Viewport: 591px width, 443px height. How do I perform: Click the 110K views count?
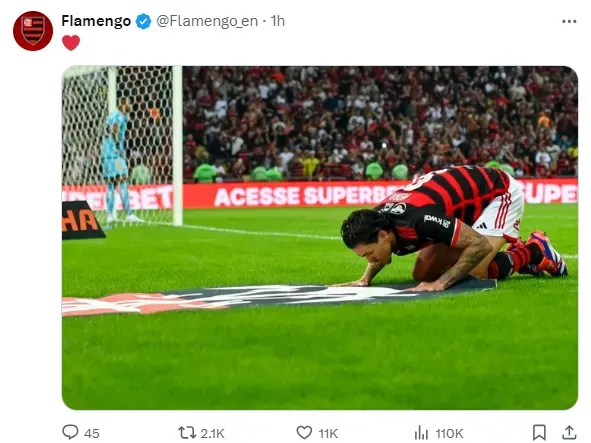click(449, 434)
